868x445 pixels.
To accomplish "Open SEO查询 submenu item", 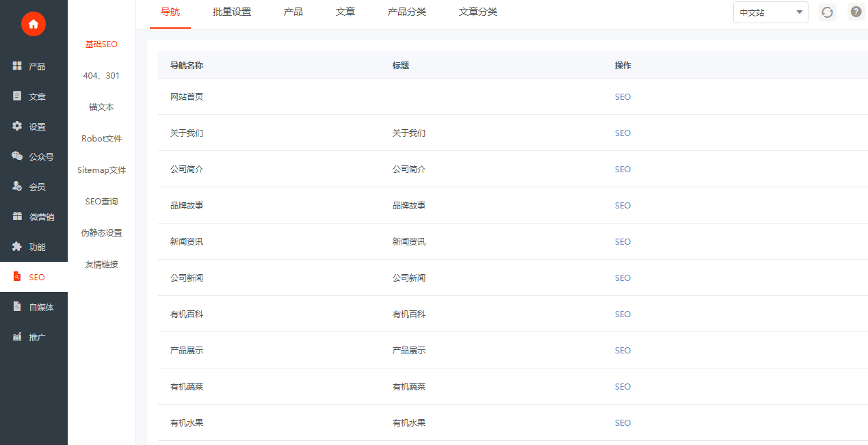I will (101, 201).
